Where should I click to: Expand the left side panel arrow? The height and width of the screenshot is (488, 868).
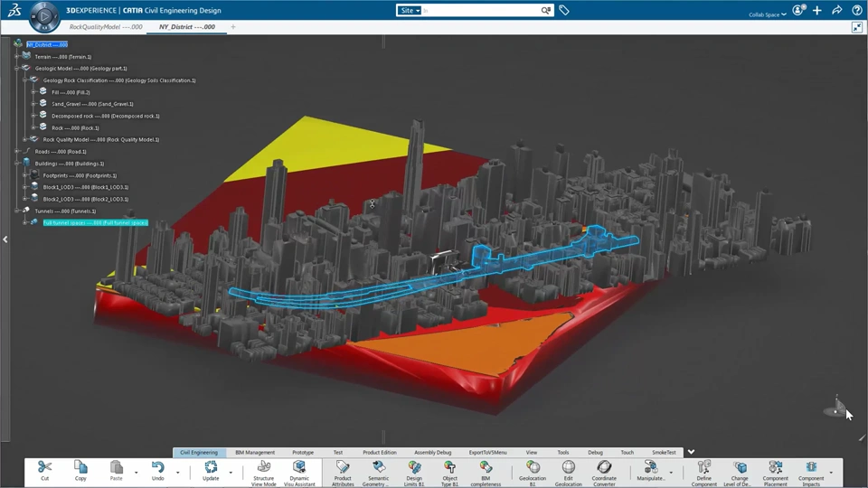click(5, 239)
